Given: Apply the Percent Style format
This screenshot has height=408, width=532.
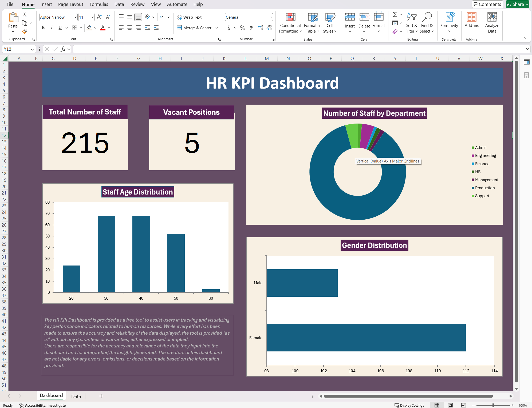Looking at the screenshot, I should pyautogui.click(x=242, y=27).
